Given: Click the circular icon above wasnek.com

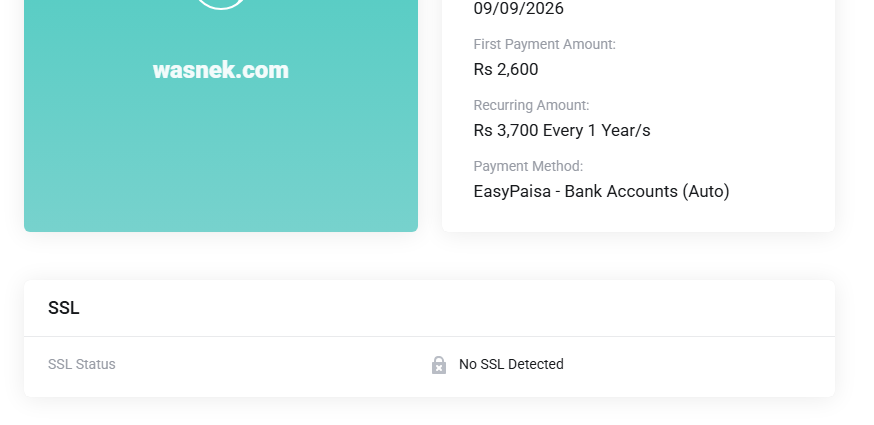Looking at the screenshot, I should click(x=220, y=4).
